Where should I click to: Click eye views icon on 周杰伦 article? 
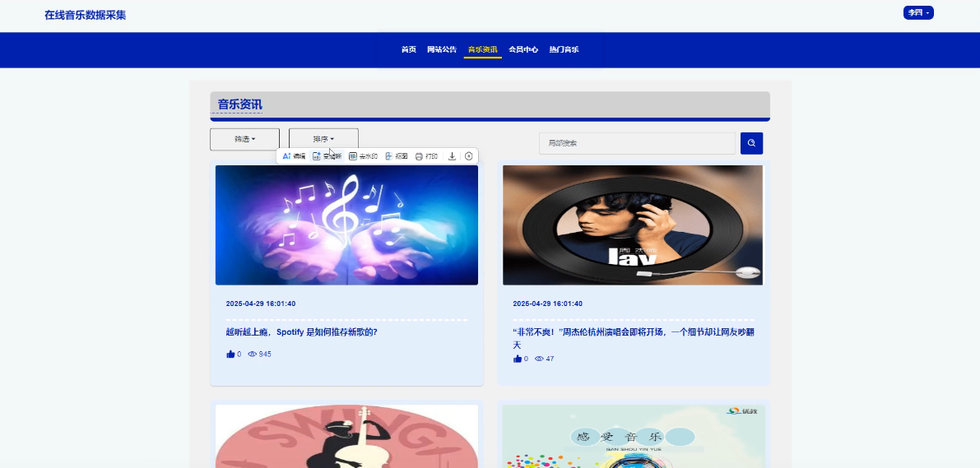pyautogui.click(x=540, y=359)
